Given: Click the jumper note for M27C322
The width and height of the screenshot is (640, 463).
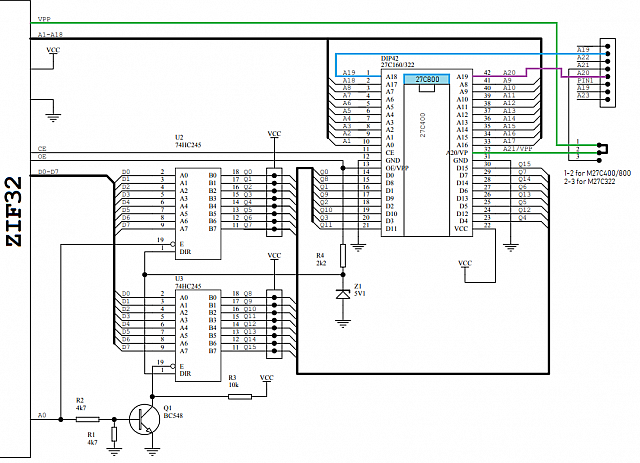Looking at the screenshot, I should [589, 181].
